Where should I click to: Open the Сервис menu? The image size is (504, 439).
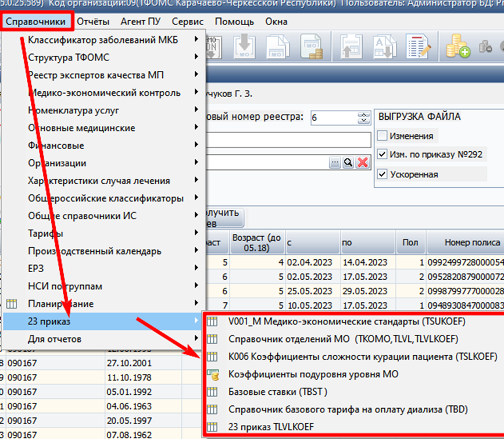pos(188,22)
